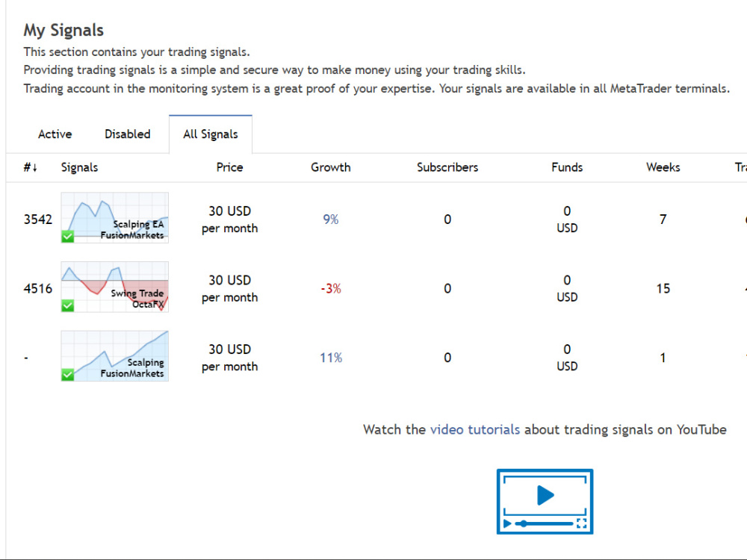Click green checkmark on Scalping EA thumbnail

(68, 236)
